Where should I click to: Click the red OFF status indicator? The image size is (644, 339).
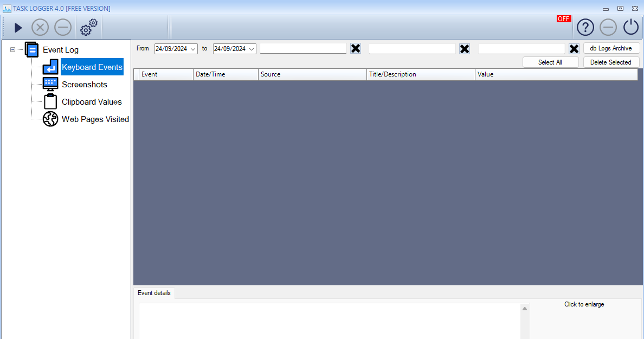pos(564,19)
